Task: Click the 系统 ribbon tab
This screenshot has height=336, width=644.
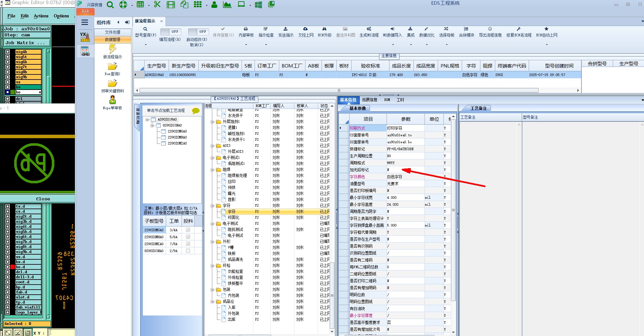Action: point(85,12)
